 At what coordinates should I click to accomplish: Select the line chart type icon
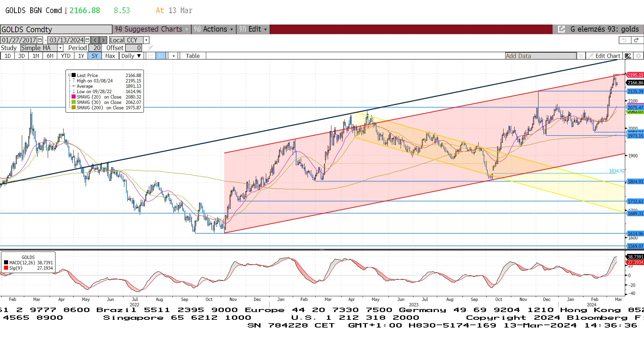coord(151,56)
